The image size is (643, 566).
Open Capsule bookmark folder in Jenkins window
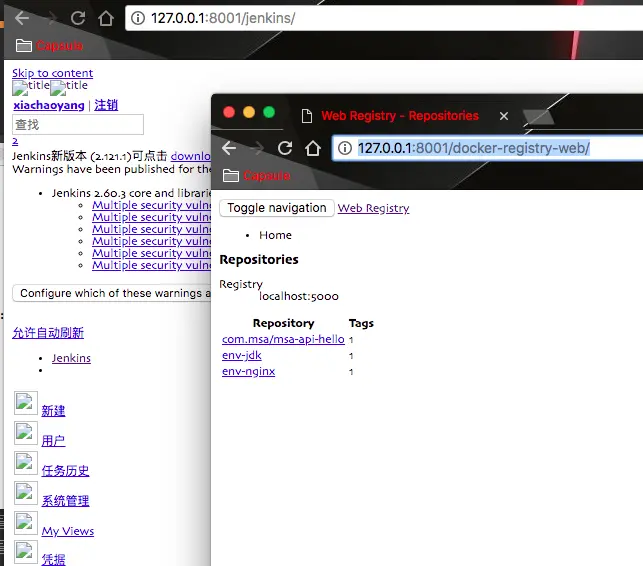click(x=49, y=46)
